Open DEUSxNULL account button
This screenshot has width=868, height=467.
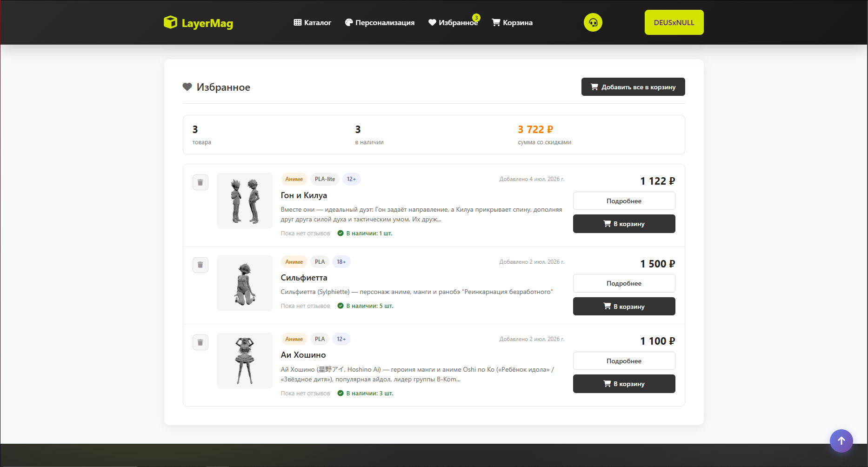674,22
